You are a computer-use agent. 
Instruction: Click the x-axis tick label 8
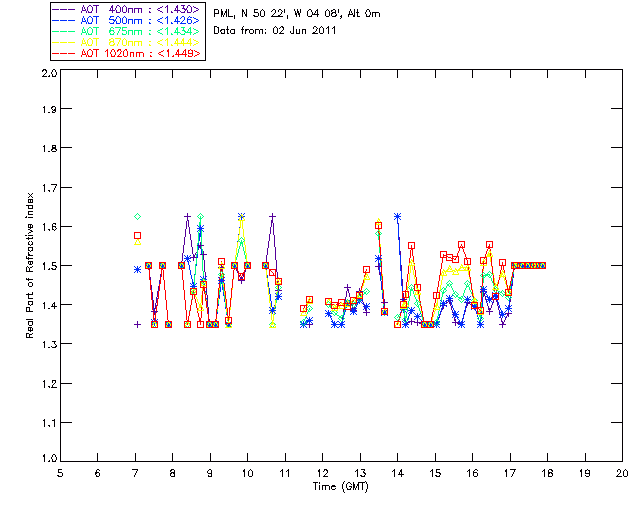point(173,473)
